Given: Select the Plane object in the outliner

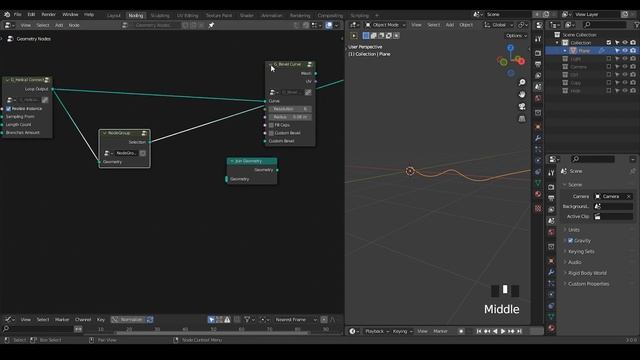Looking at the screenshot, I should pos(584,51).
